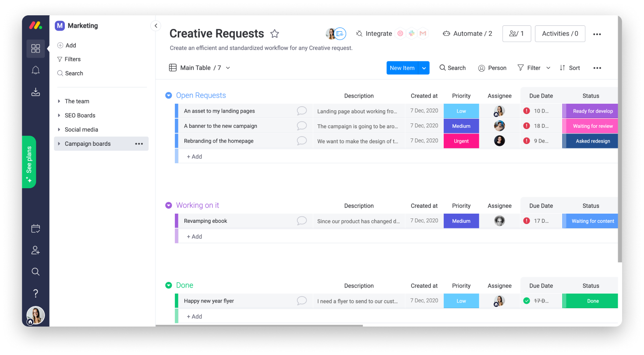Open Campaign boards folder options ellipsis

[x=139, y=144]
